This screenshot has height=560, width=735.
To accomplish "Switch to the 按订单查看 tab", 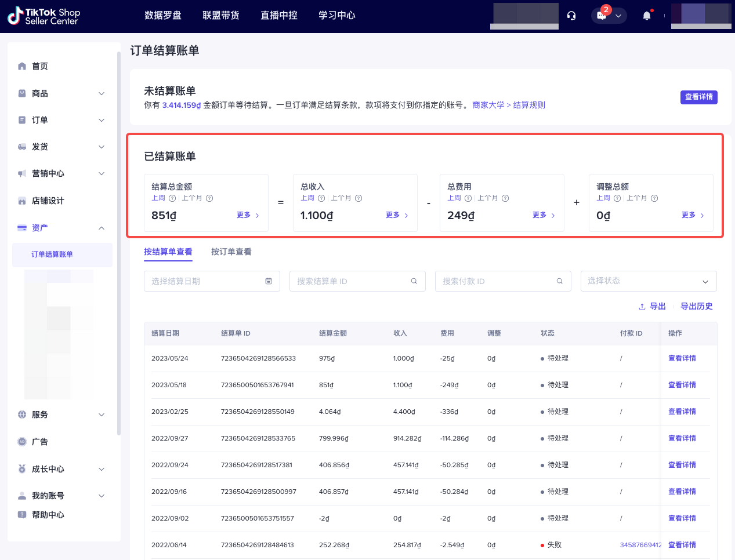I will tap(231, 252).
